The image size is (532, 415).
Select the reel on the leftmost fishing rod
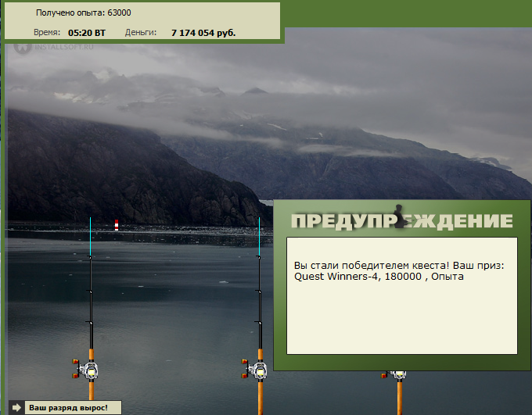click(x=86, y=370)
